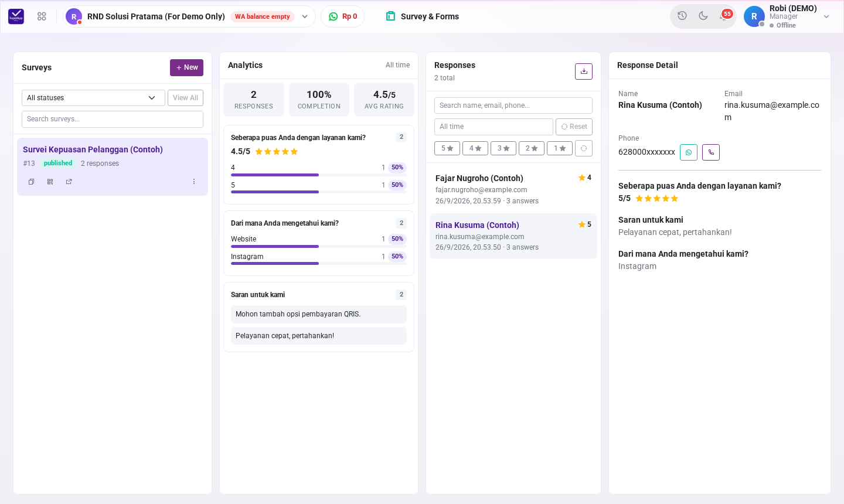This screenshot has width=844, height=504.
Task: Download responses with export icon
Action: pos(584,71)
